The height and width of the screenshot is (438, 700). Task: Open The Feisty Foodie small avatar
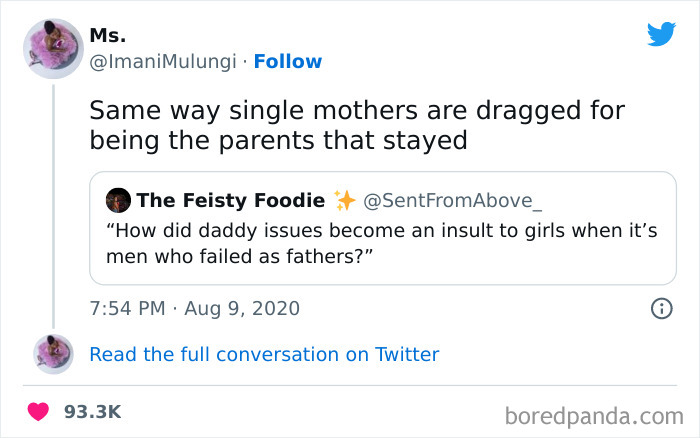(x=117, y=200)
